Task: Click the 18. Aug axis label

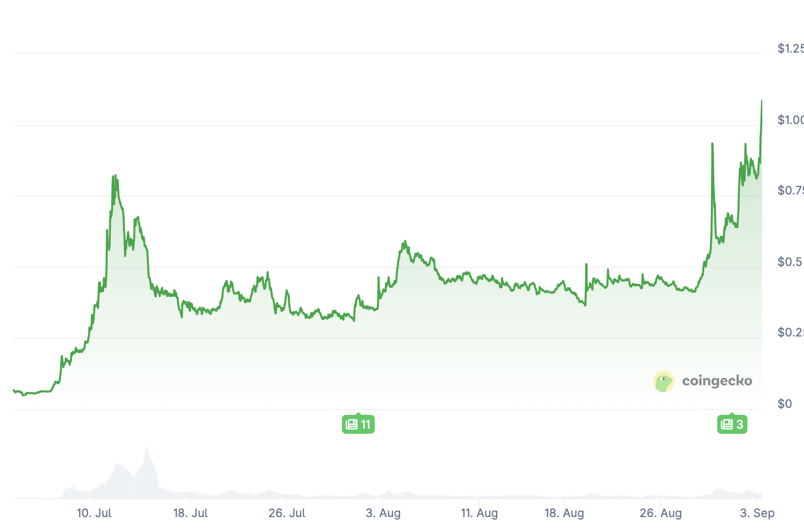Action: coord(564,513)
